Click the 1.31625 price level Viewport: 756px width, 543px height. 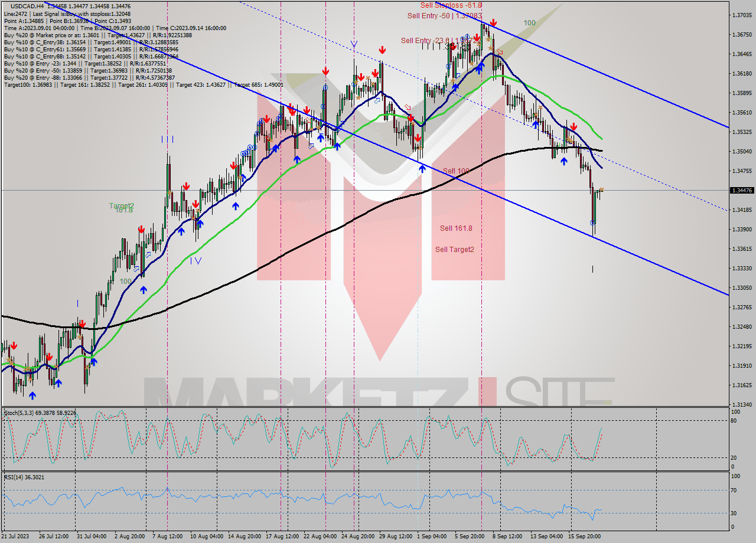741,385
